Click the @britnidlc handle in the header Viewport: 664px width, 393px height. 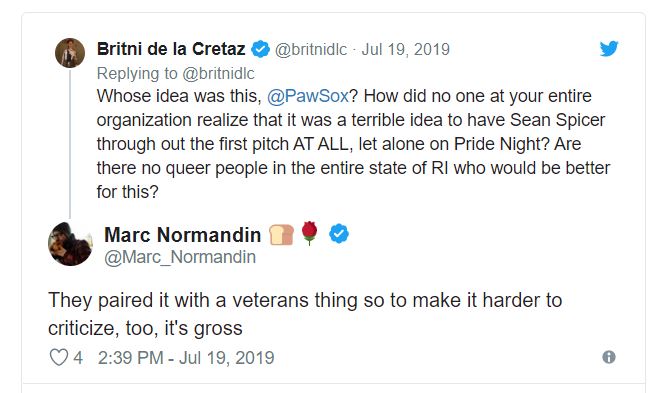311,50
